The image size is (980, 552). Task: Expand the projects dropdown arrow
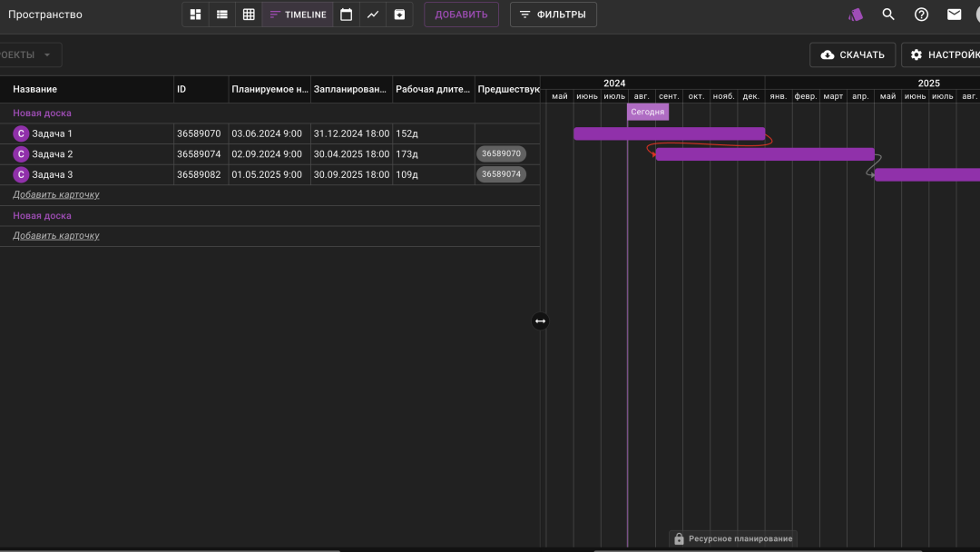pos(47,54)
